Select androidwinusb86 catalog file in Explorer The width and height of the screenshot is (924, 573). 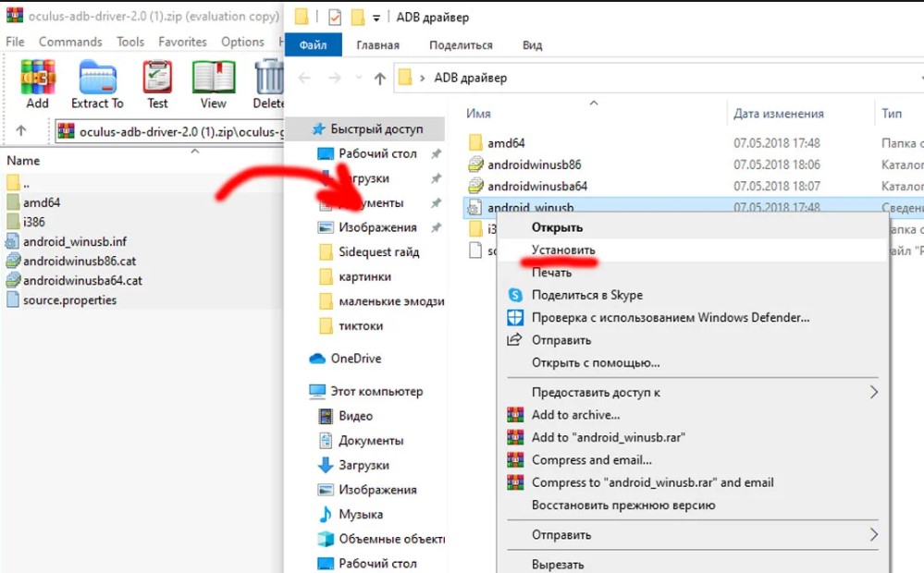tap(525, 165)
